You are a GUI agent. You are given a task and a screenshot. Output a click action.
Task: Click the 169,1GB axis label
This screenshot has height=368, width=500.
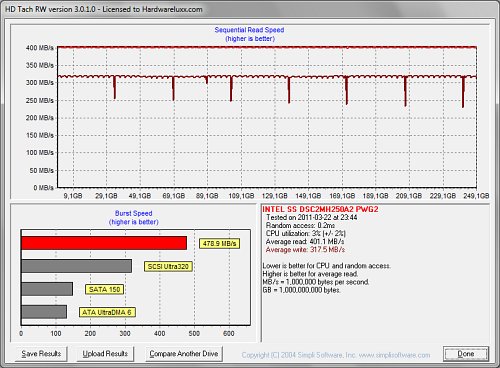[342, 196]
